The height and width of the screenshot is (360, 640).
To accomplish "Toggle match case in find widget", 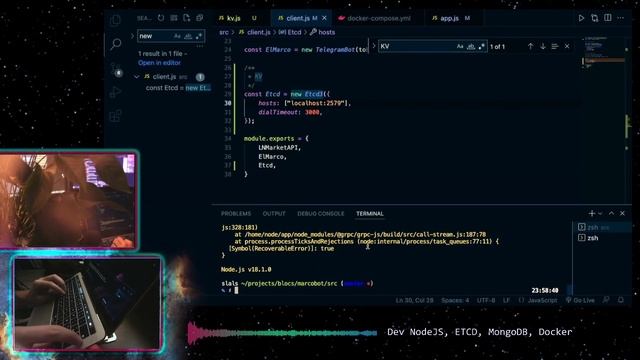I will tap(460, 47).
